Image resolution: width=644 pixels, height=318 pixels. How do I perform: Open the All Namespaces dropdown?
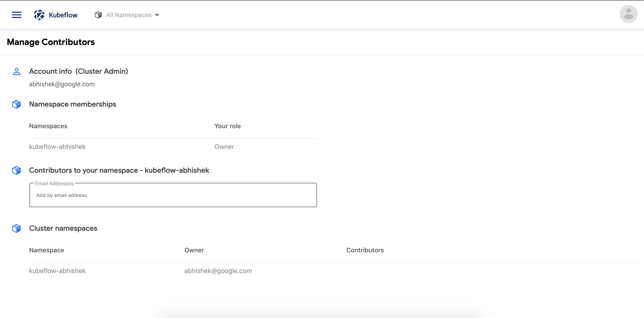click(x=127, y=15)
